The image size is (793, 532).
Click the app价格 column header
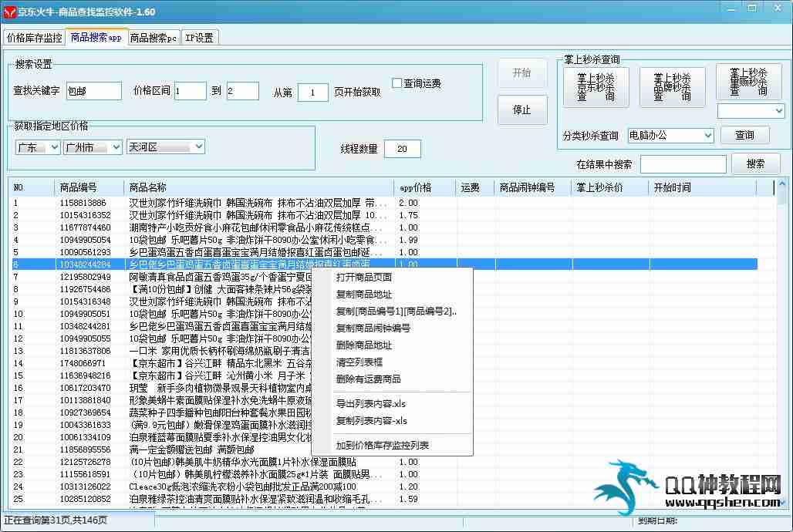coord(424,187)
